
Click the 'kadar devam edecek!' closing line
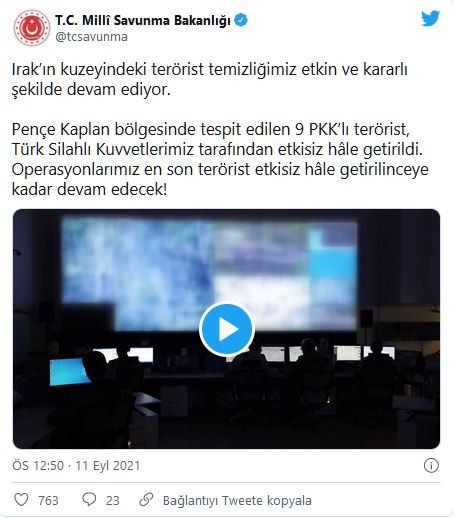tap(89, 189)
